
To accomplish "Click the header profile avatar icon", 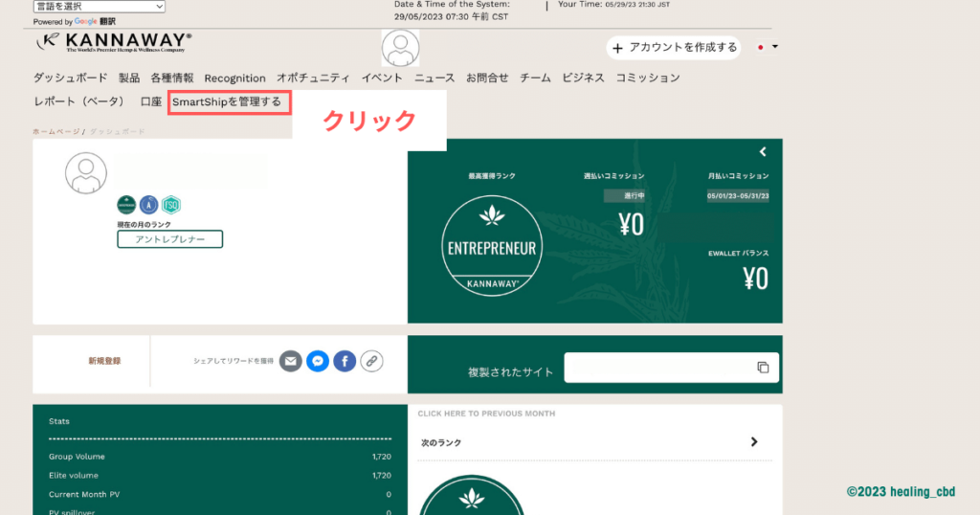I will [400, 48].
